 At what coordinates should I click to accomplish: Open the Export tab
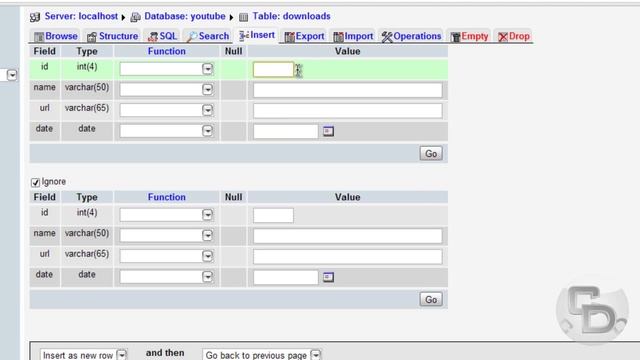click(x=304, y=36)
